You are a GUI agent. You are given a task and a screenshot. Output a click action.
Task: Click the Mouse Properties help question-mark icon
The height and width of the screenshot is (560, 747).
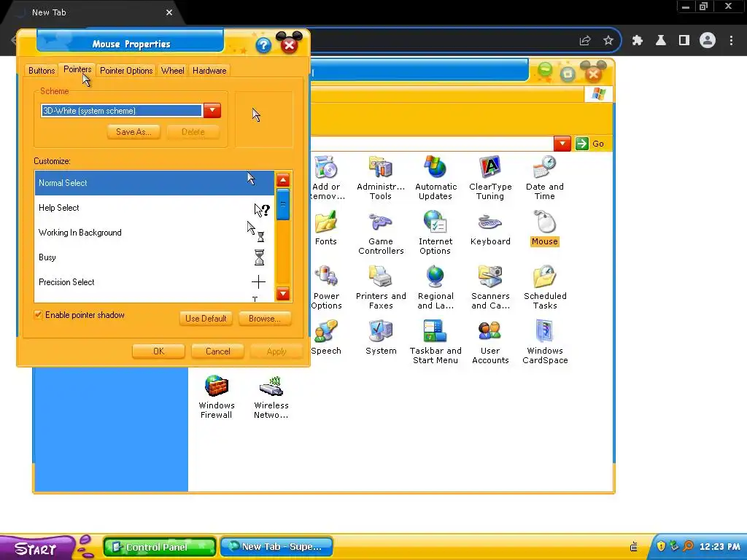coord(263,46)
